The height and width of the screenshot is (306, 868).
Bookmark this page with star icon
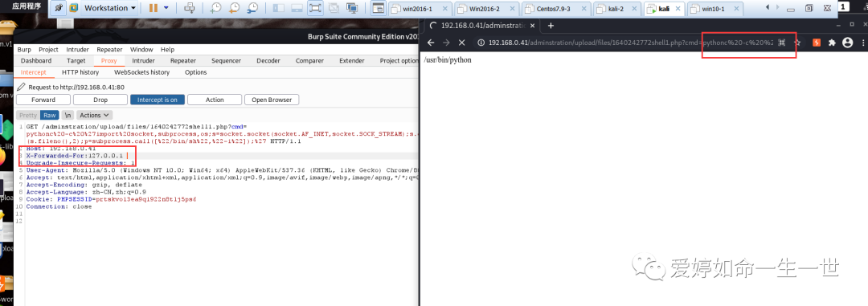coord(798,43)
